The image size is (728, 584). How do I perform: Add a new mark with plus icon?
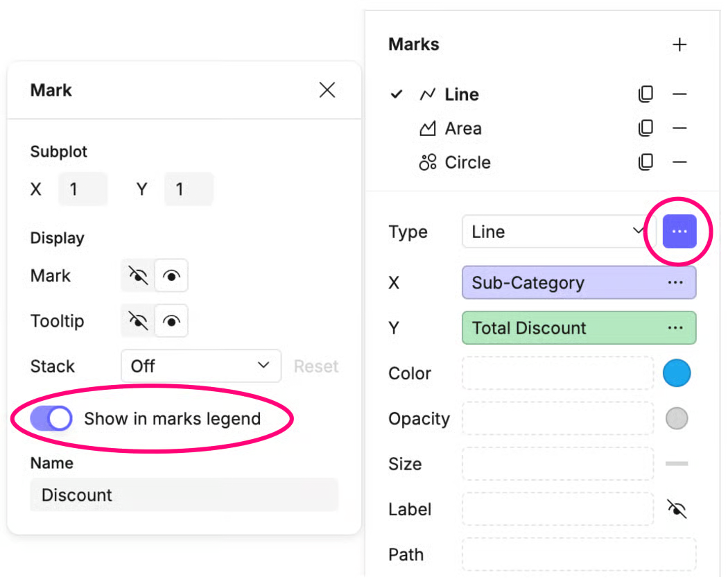pyautogui.click(x=679, y=45)
